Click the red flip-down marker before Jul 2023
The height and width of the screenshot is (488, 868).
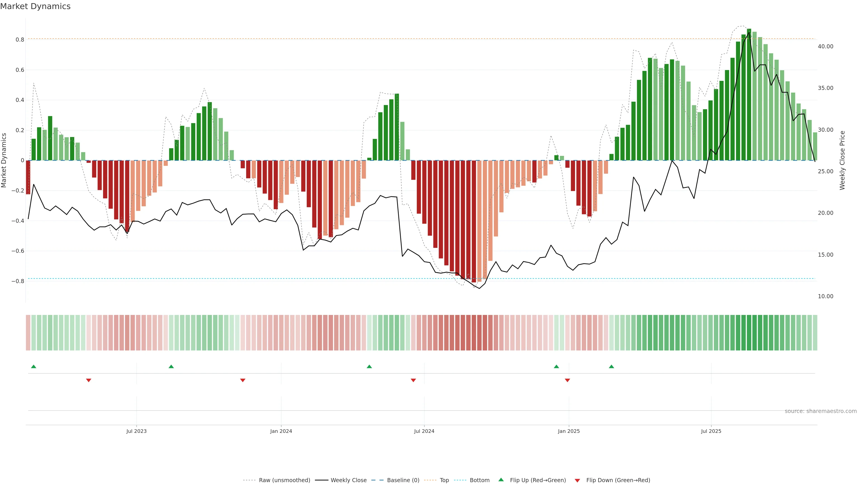(89, 380)
